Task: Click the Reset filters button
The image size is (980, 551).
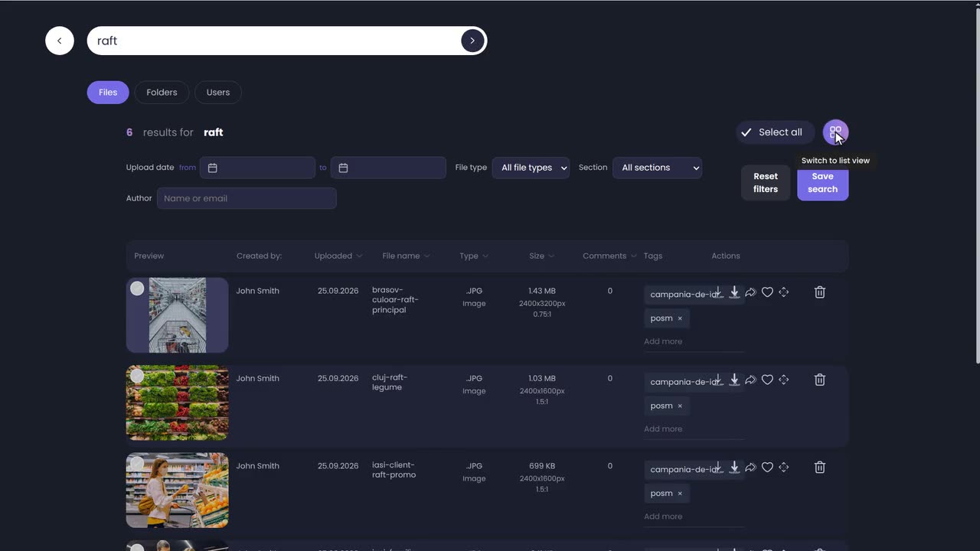Action: (766, 183)
